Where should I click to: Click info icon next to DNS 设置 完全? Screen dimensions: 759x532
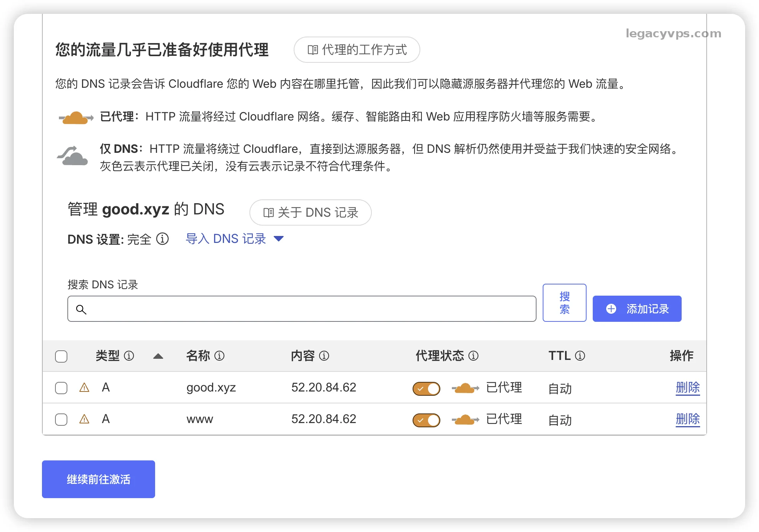point(162,239)
